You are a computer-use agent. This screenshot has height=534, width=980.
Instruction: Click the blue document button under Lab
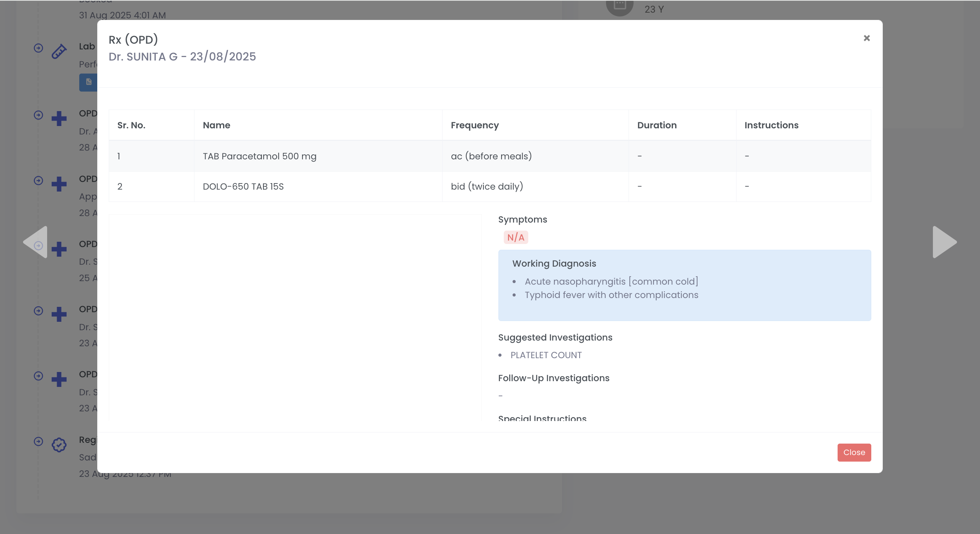coord(89,82)
